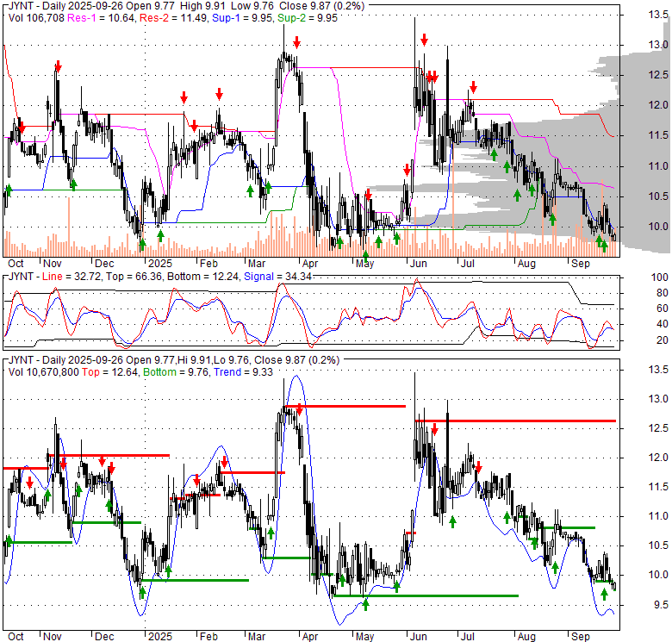This screenshot has width=672, height=642.
Task: Click High 9.91 in the upper chart header
Action: click(203, 6)
